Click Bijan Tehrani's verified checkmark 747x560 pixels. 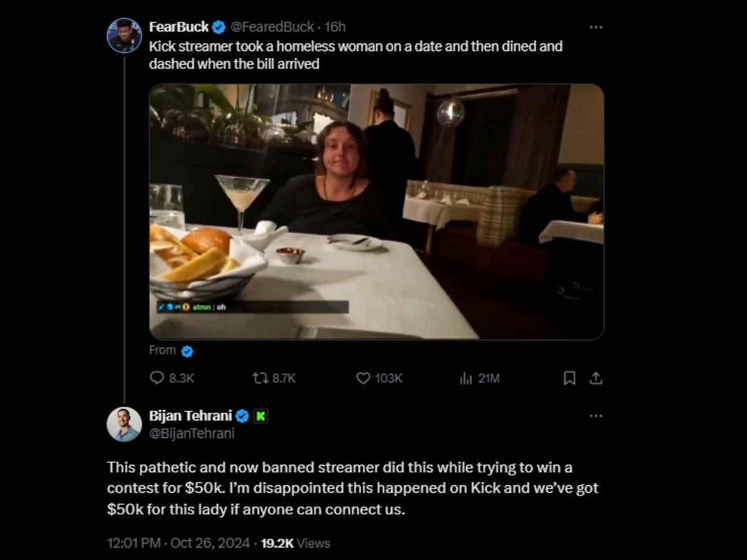click(242, 416)
